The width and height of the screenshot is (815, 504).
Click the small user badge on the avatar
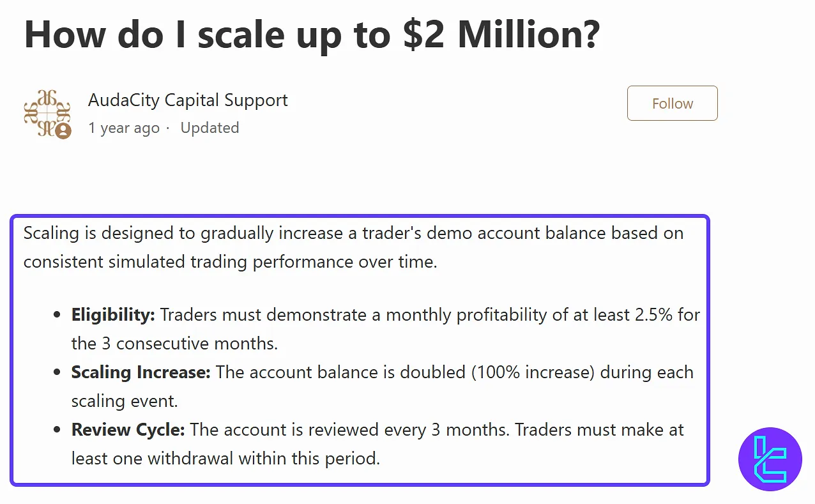(x=62, y=130)
